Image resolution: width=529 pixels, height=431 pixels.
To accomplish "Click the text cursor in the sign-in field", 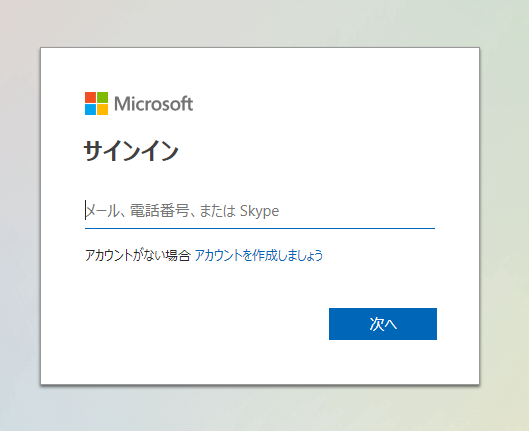I will (x=85, y=210).
